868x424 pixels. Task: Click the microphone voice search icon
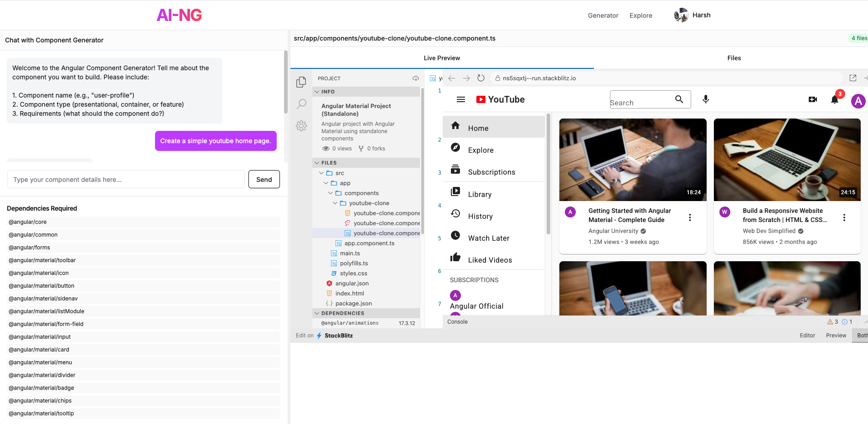(x=706, y=99)
